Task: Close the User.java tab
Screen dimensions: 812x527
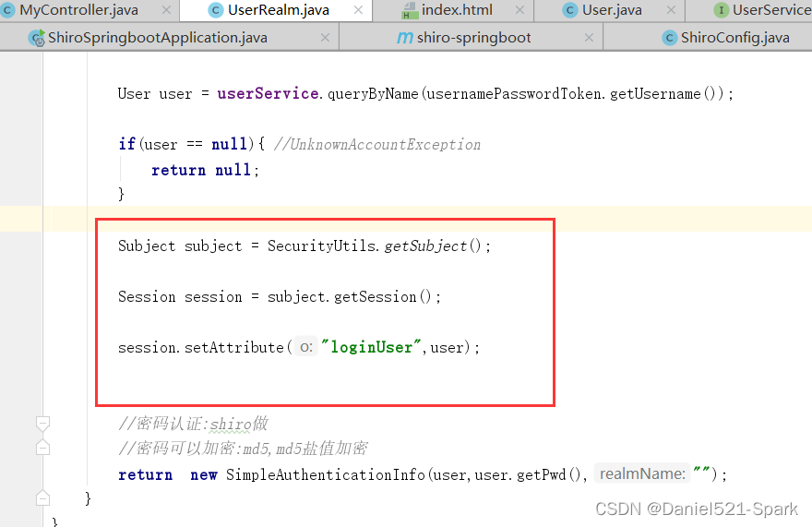Action: tap(671, 10)
